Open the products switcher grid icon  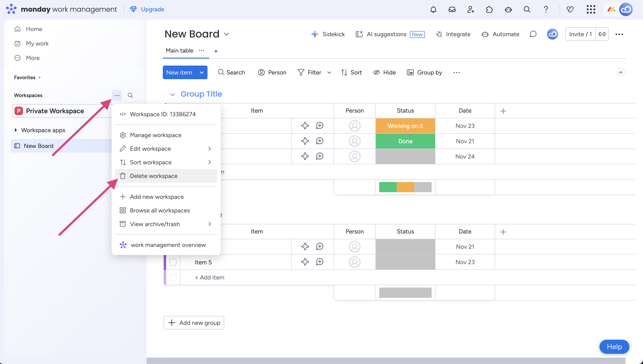coord(591,10)
